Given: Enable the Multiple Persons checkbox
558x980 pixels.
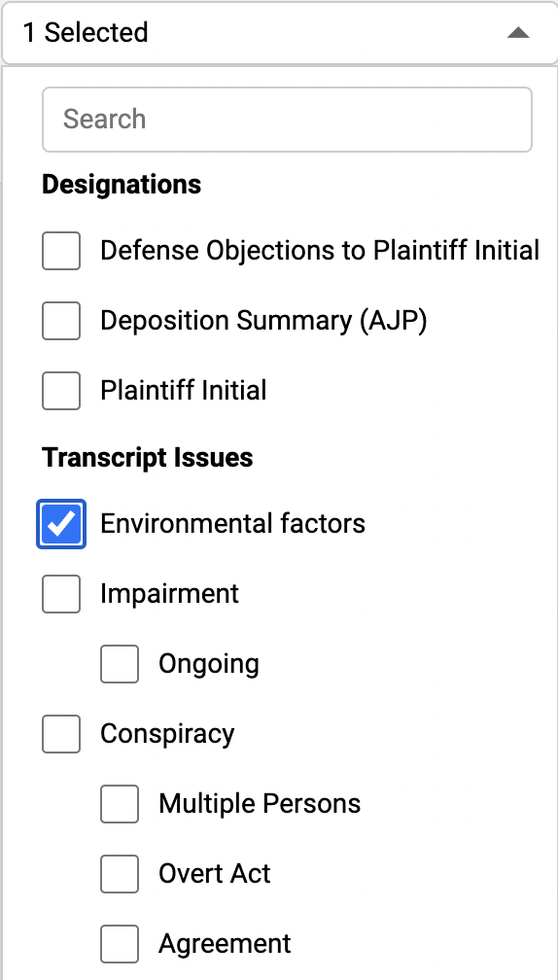Looking at the screenshot, I should (x=120, y=804).
